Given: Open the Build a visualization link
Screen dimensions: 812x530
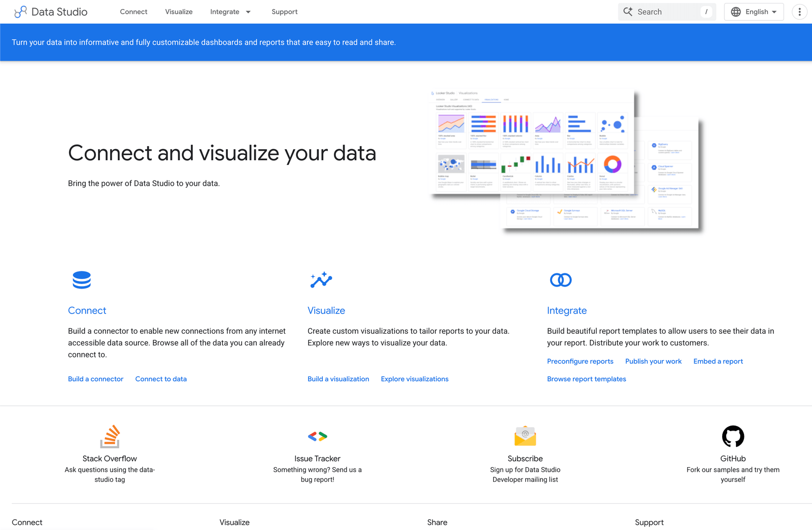Looking at the screenshot, I should tap(339, 379).
